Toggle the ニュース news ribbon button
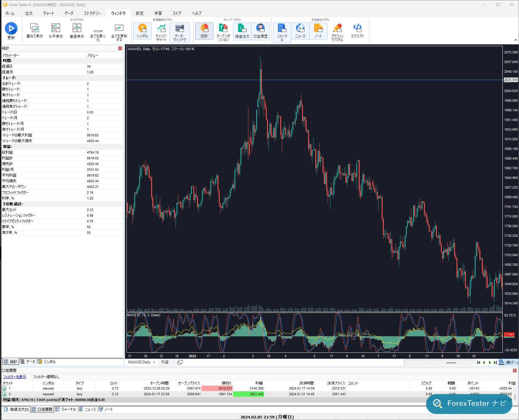 coord(300,31)
